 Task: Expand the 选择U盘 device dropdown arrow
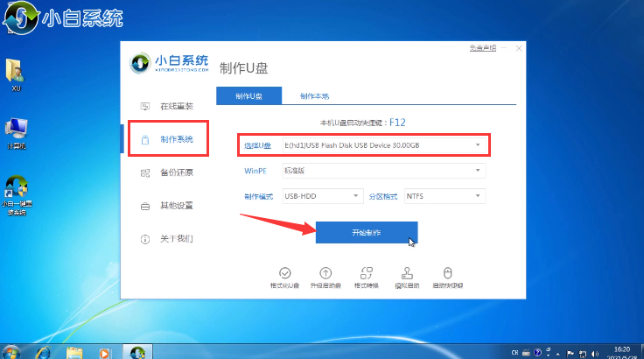[478, 145]
